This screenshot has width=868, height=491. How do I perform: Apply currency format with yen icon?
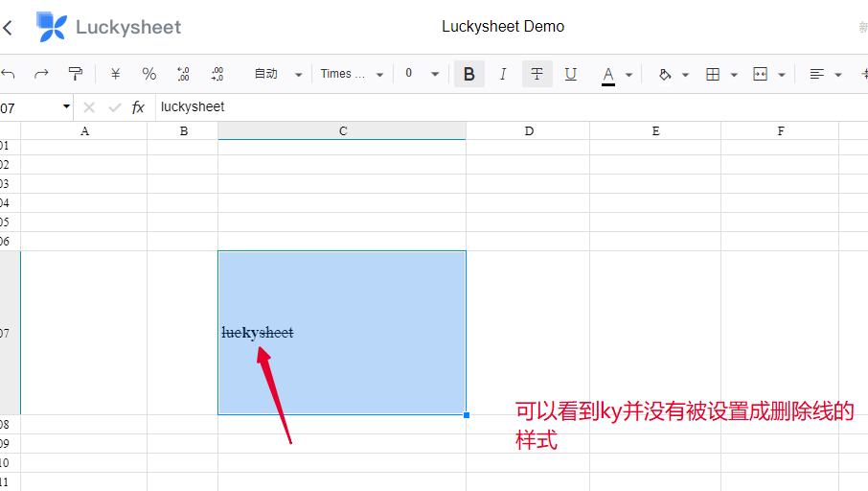pyautogui.click(x=115, y=74)
